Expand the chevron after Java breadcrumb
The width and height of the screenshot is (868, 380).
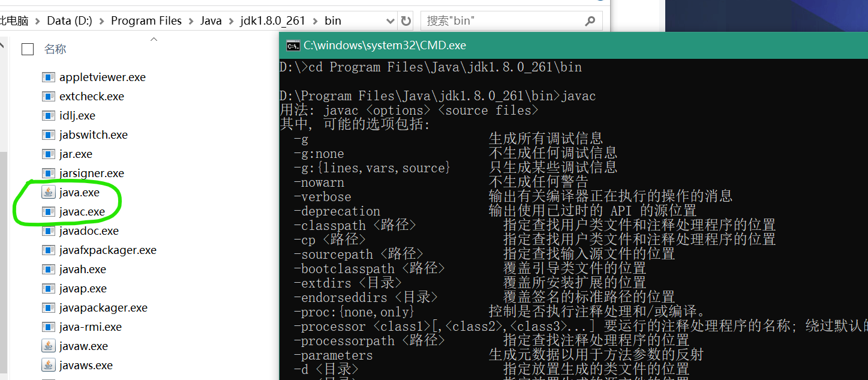point(232,21)
